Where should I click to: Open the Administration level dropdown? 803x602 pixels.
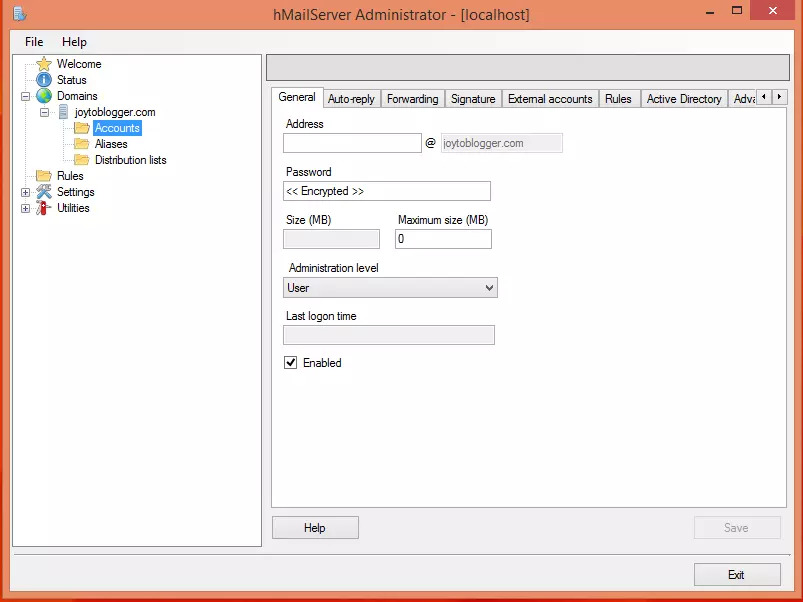click(390, 288)
